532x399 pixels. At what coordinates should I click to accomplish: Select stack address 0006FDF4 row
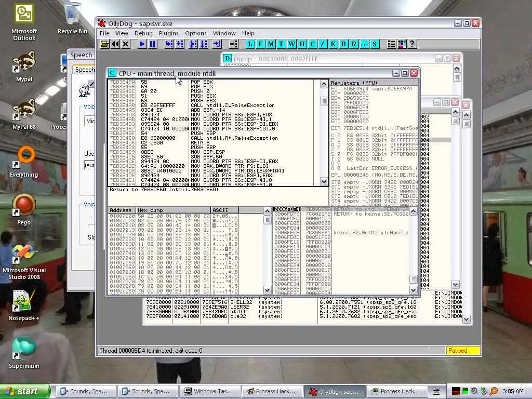coord(341,209)
